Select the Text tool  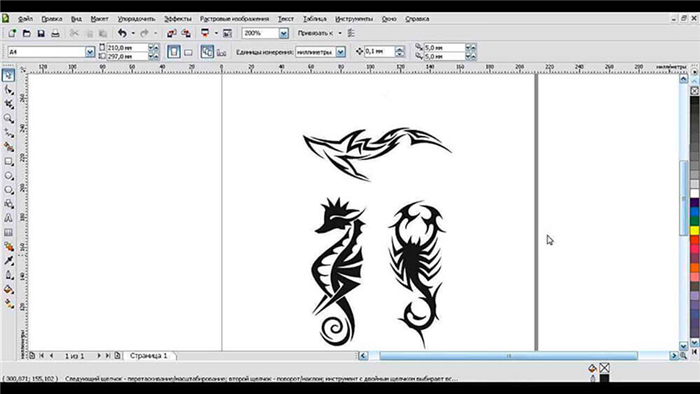[x=8, y=218]
